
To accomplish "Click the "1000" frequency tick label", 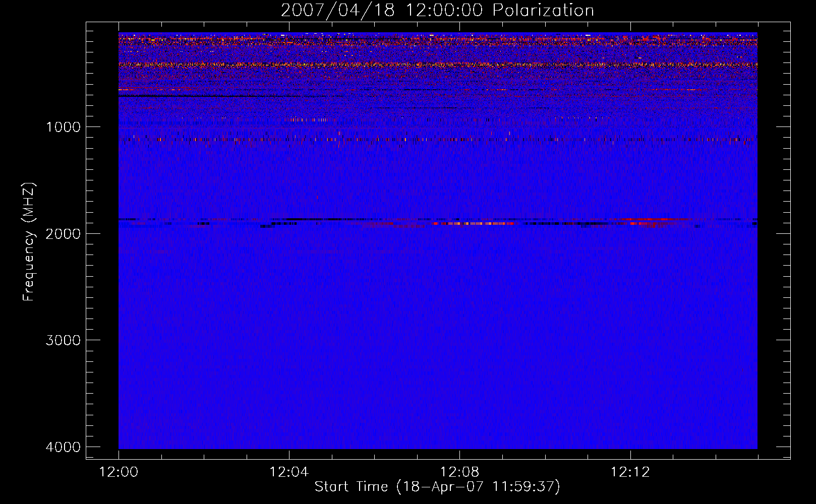I will [63, 127].
